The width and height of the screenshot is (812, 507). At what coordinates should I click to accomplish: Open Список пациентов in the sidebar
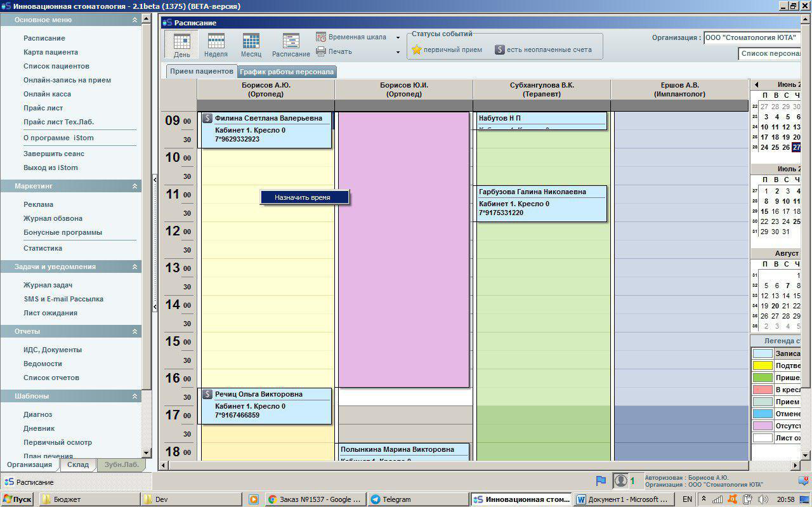pos(56,66)
